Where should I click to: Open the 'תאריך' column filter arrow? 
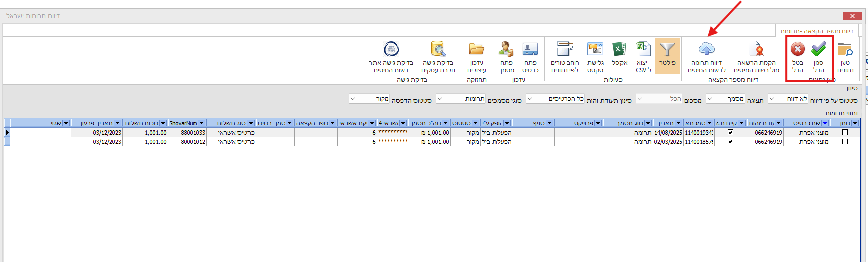pyautogui.click(x=678, y=123)
